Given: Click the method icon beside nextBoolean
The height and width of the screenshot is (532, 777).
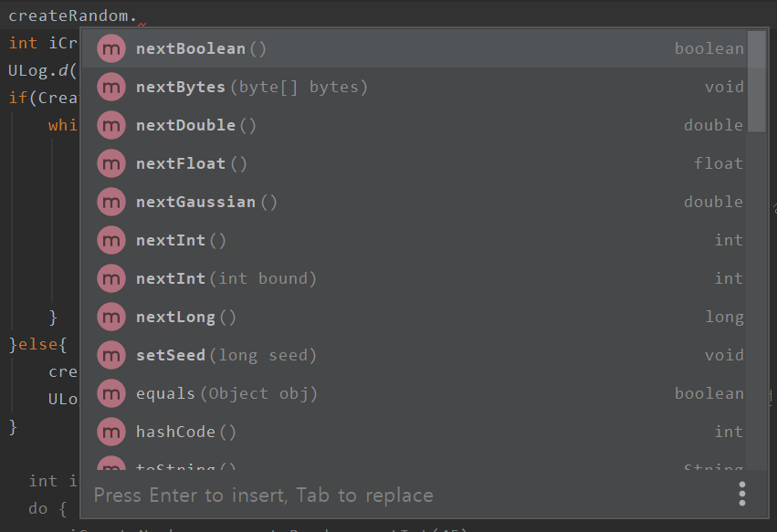Looking at the screenshot, I should [x=111, y=48].
